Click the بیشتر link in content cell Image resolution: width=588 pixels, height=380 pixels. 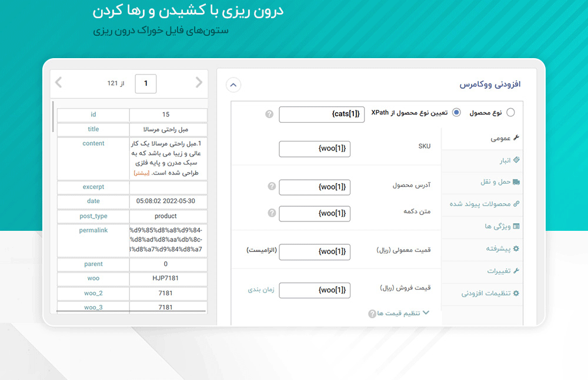141,173
